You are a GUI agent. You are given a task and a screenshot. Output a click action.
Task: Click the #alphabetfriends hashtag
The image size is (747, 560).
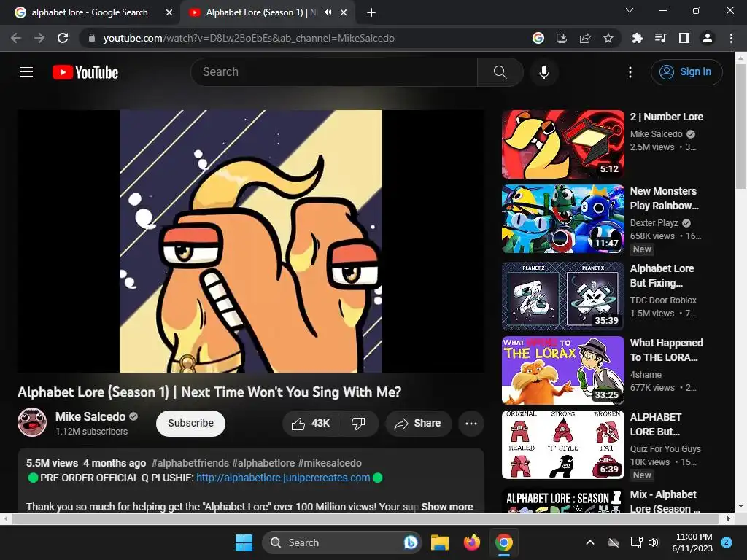pos(190,463)
